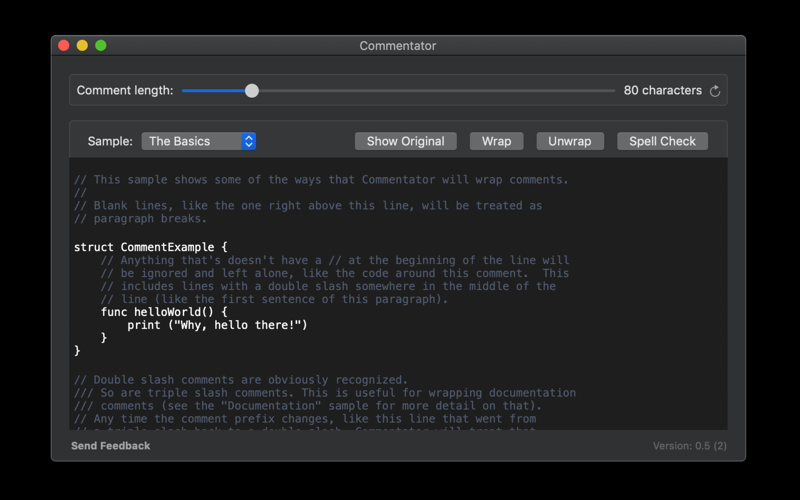Click the first comment line in the editor

click(321, 180)
